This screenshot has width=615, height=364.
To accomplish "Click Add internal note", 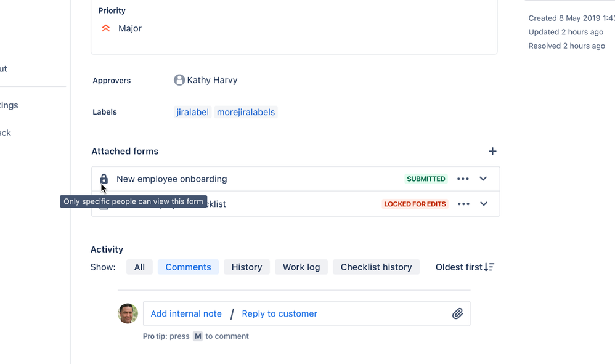I will 186,313.
